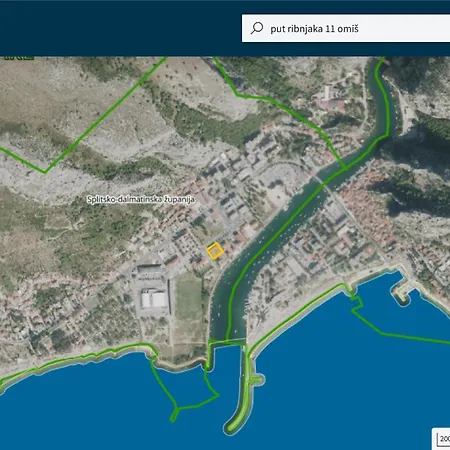The image size is (450, 450).
Task: Select the yellow highlighted parcel on the map
Action: pos(215,251)
